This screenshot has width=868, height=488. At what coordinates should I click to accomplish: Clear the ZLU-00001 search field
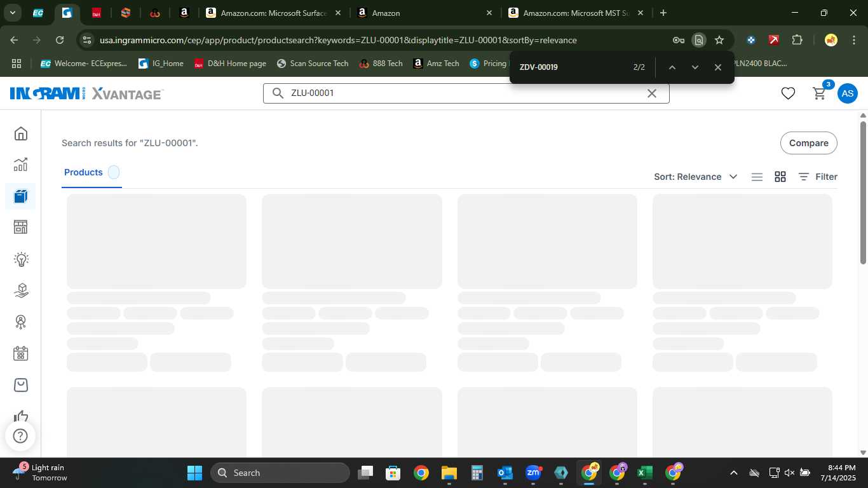pos(651,93)
